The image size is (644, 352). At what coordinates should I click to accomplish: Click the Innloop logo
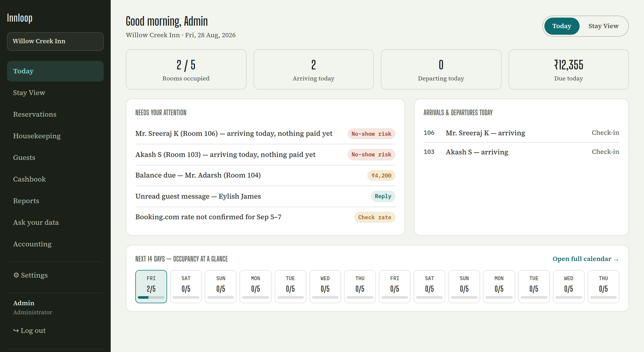coord(20,18)
